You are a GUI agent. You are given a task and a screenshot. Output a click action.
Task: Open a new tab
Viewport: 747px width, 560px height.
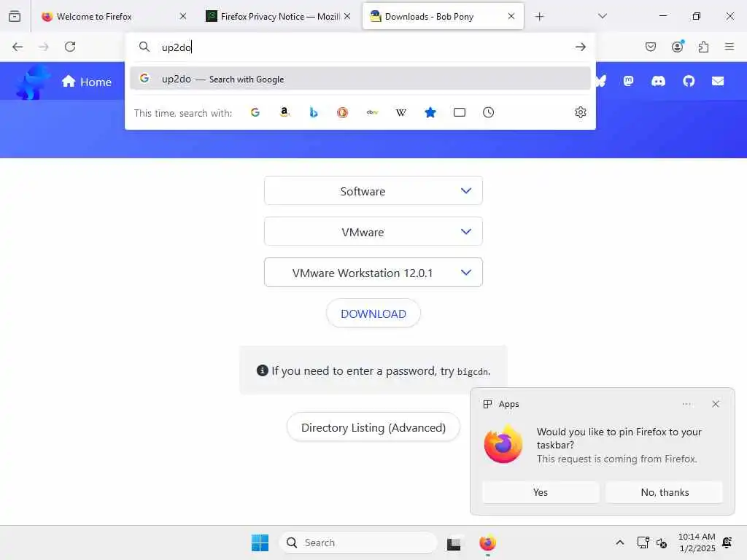pos(539,17)
